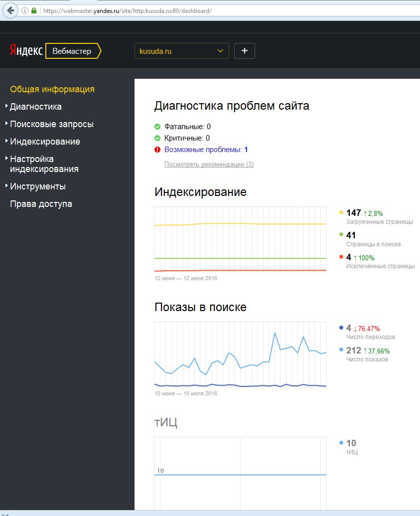Click the yellow dot for Загруженные страницы
This screenshot has width=420, height=516.
click(341, 212)
